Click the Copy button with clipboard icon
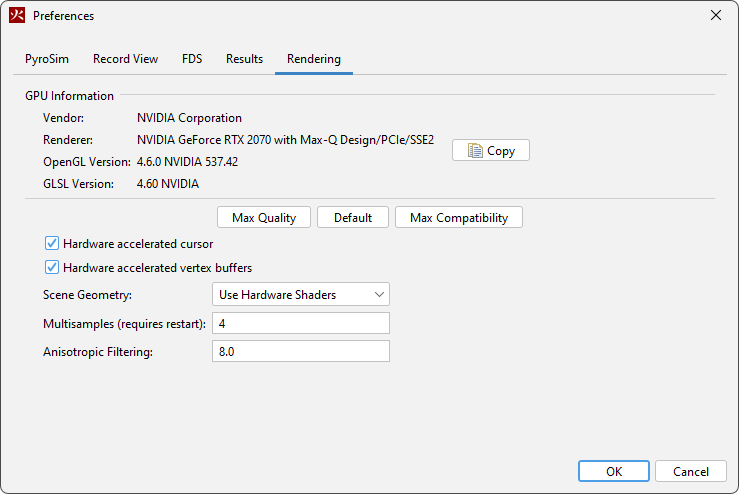 click(491, 151)
